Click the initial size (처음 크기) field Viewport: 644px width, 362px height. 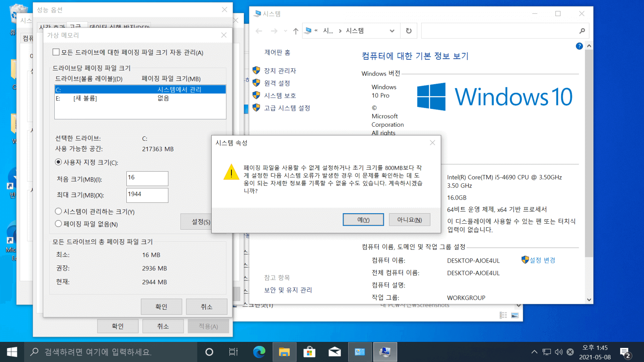pos(147,179)
